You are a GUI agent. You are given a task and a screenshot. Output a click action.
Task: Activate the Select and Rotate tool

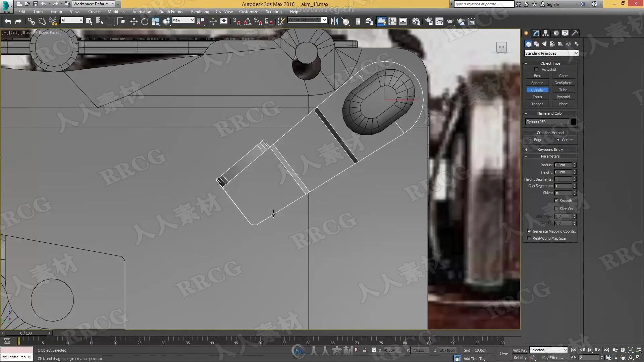(145, 22)
